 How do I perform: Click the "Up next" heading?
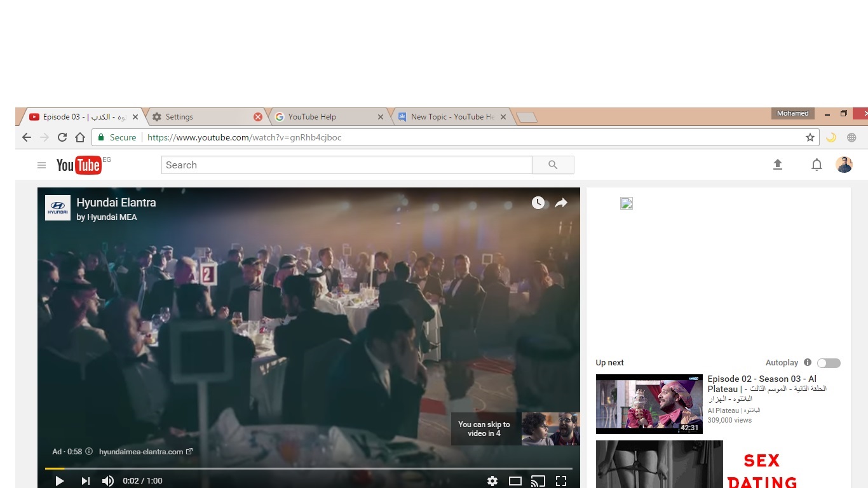pyautogui.click(x=609, y=363)
